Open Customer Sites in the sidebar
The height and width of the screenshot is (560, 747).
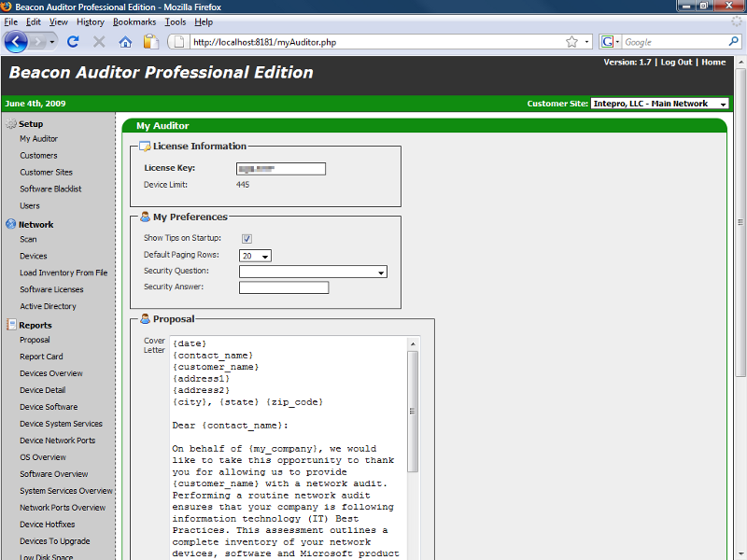tap(46, 172)
